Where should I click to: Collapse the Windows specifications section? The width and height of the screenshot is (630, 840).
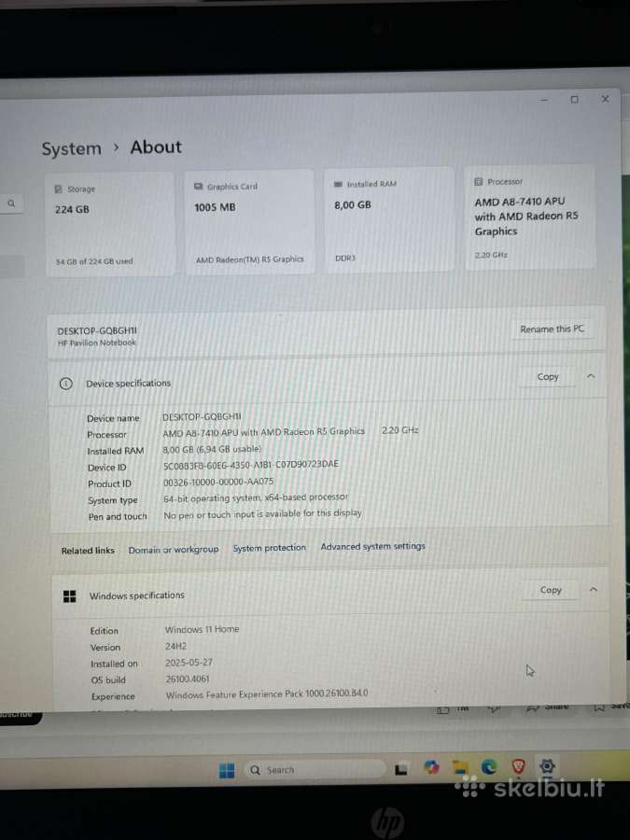[x=594, y=589]
